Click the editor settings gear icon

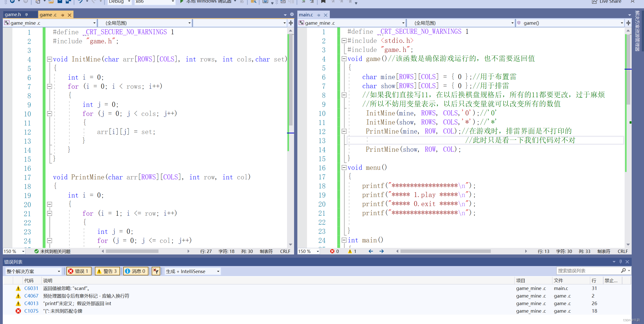tap(292, 14)
